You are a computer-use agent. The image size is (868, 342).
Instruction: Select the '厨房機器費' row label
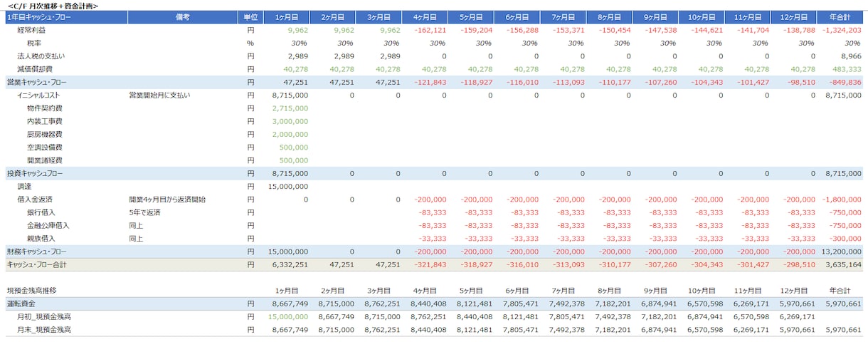click(x=44, y=134)
